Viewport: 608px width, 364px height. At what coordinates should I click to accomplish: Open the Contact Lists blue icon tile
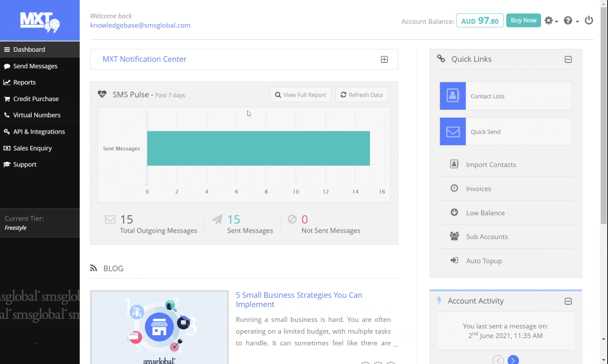click(453, 96)
